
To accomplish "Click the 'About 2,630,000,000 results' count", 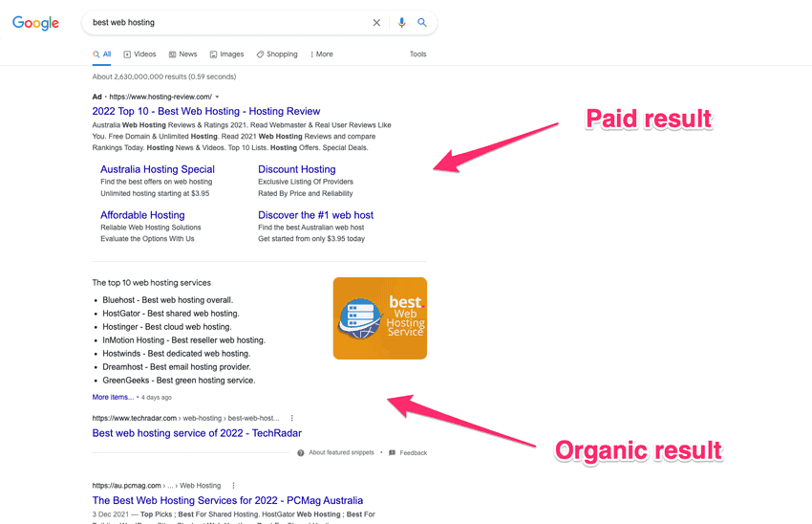I will pyautogui.click(x=164, y=76).
